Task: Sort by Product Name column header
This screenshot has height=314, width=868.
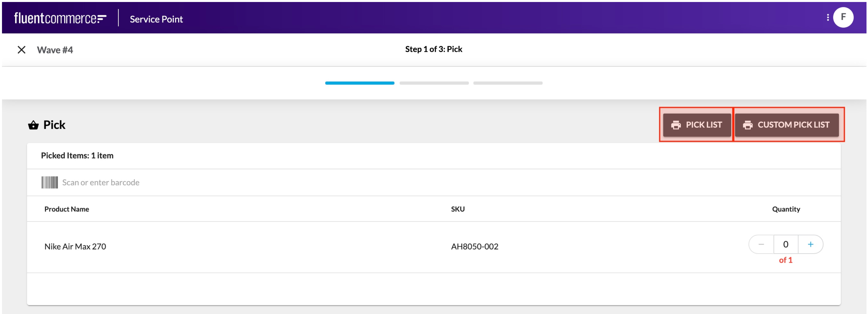Action: [x=67, y=209]
